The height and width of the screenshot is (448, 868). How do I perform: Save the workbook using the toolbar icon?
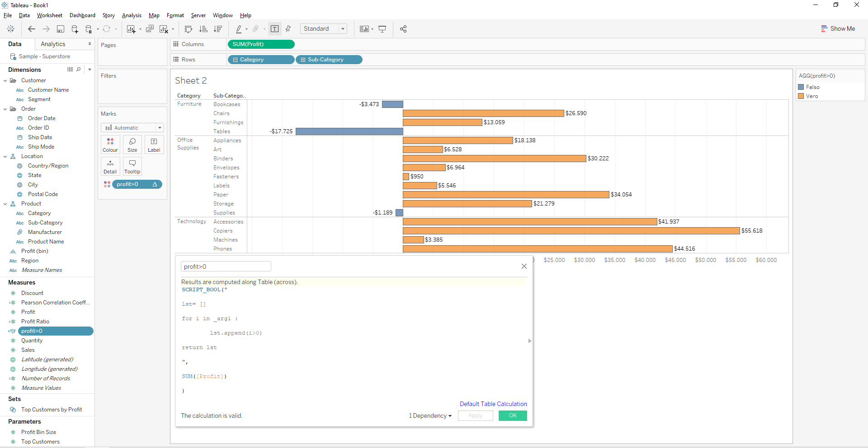(x=60, y=28)
